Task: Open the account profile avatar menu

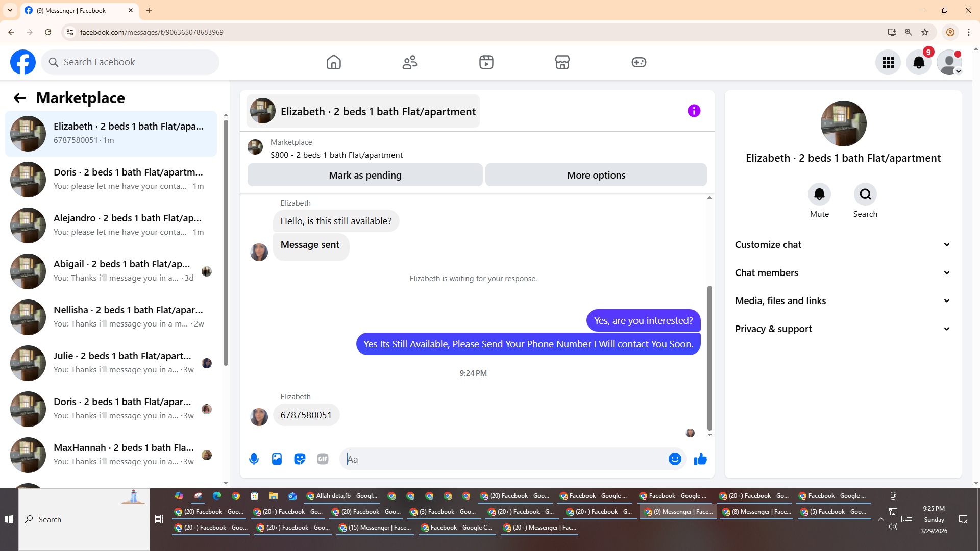Action: [x=949, y=62]
